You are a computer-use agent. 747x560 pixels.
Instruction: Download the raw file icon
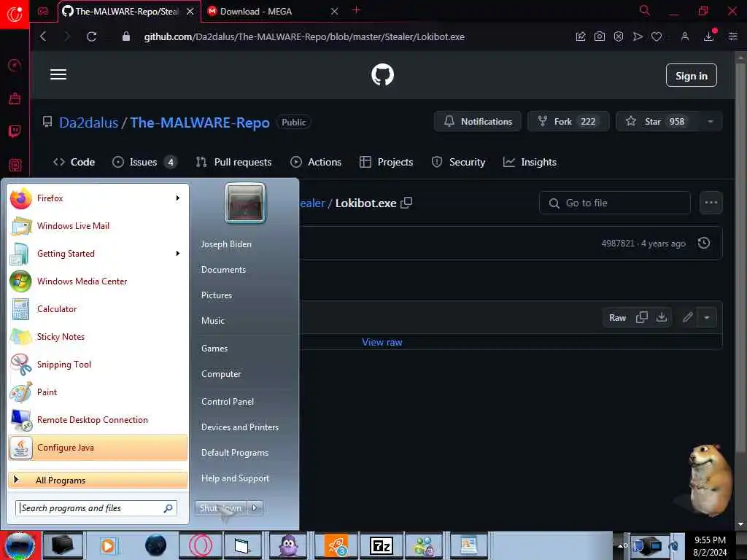coord(662,318)
